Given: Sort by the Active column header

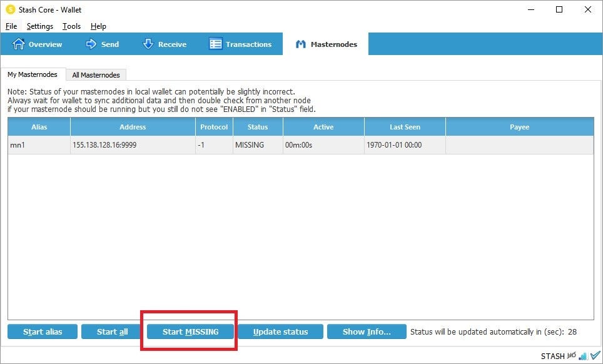Looking at the screenshot, I should point(323,127).
